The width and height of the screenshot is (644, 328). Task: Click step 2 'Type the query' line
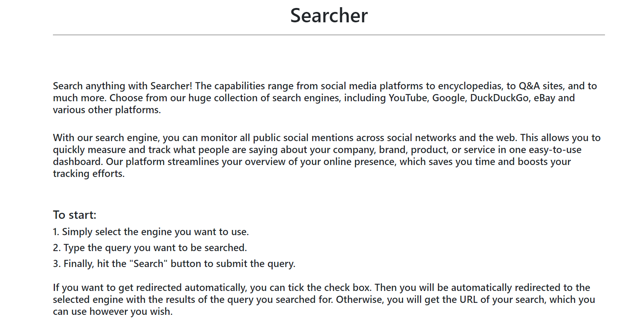[150, 248]
